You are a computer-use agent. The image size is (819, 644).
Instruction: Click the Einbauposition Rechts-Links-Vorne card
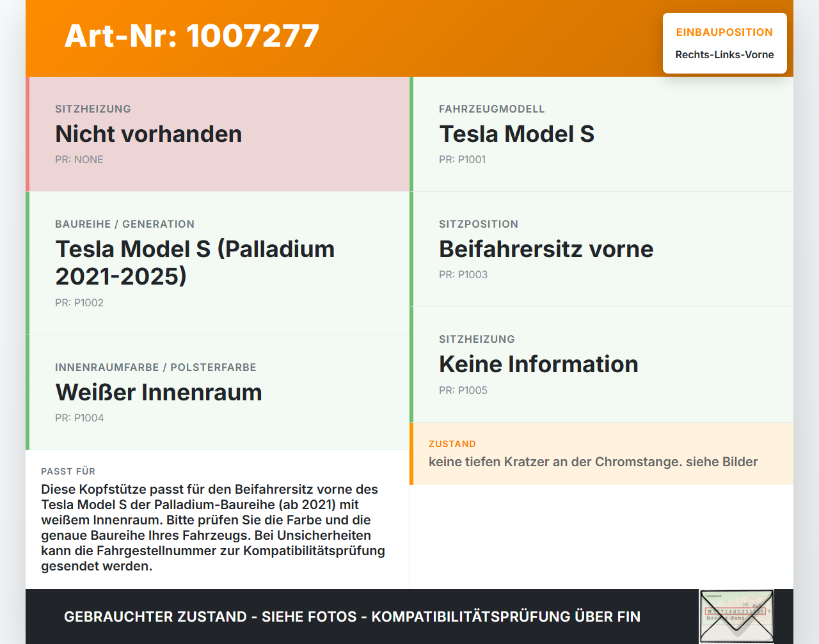[x=725, y=43]
